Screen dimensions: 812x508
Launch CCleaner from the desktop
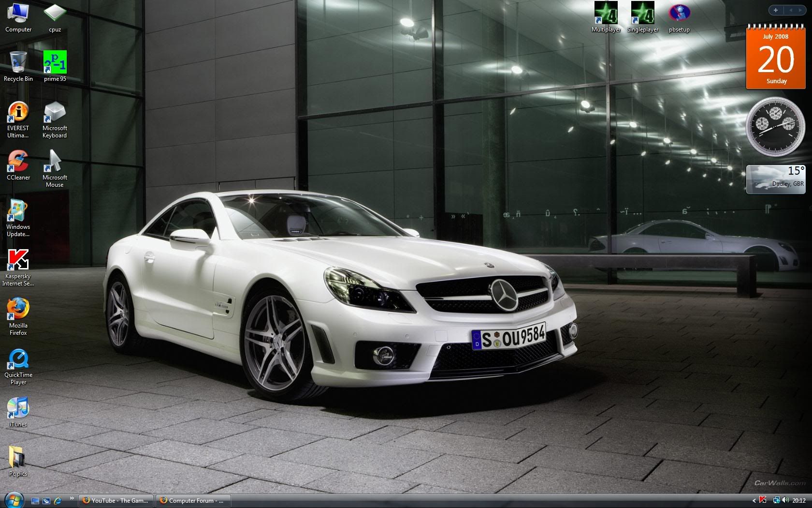coord(18,165)
